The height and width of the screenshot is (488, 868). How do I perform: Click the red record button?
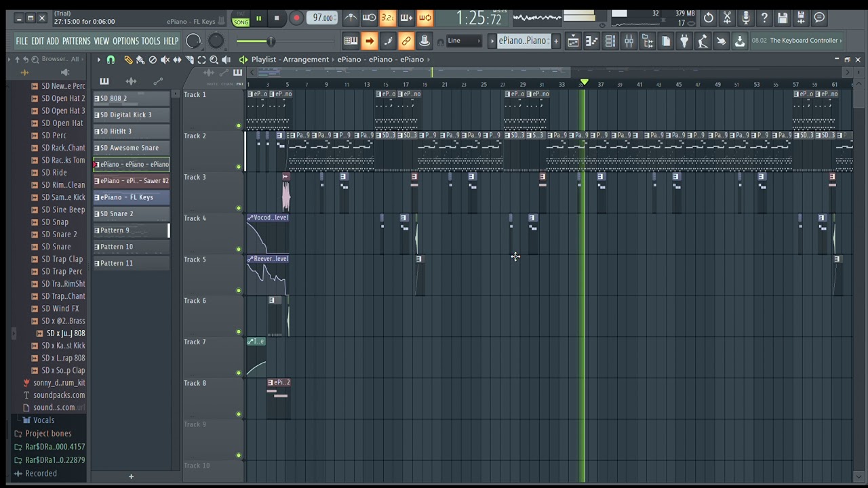296,18
